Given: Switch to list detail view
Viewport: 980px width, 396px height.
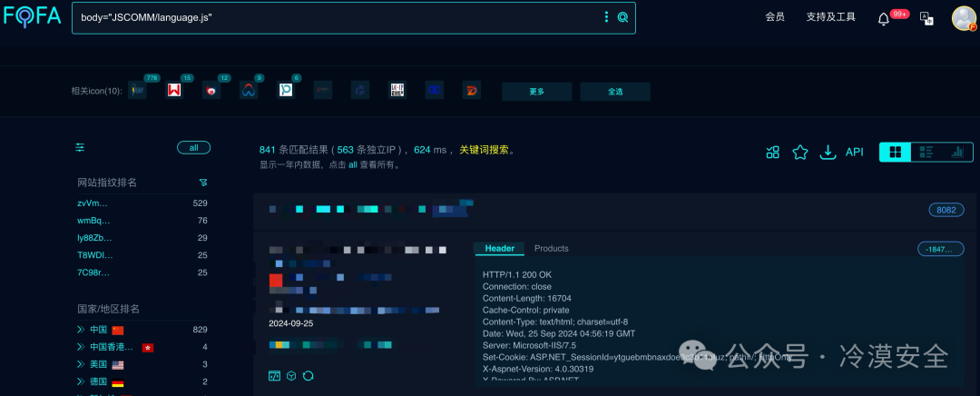Looking at the screenshot, I should coord(926,152).
